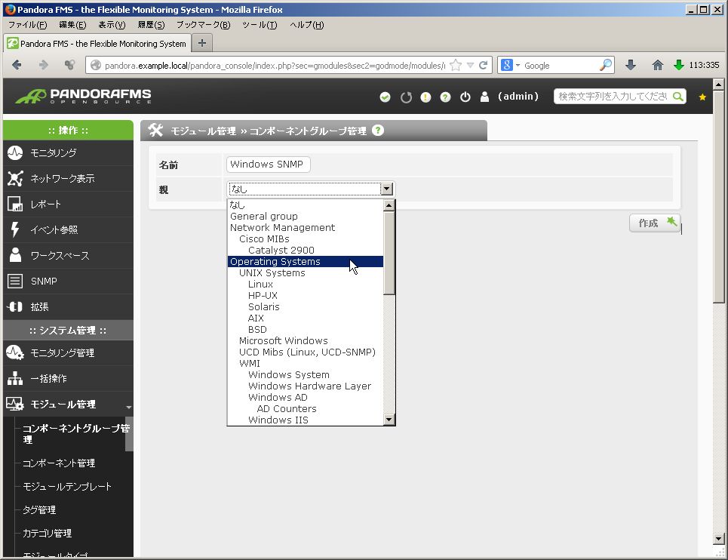Viewport: 728px width, 560px height.
Task: Open SNMP section in sidebar
Action: pos(68,281)
